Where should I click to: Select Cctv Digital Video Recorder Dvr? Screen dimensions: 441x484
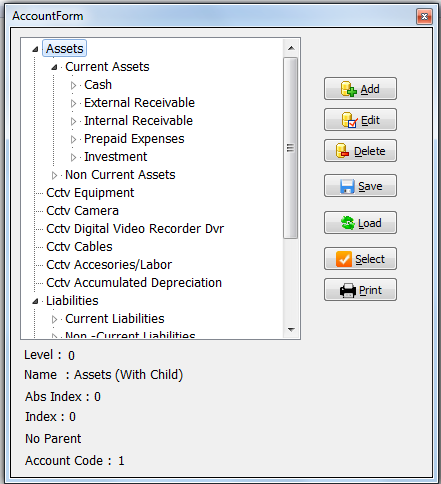(135, 229)
